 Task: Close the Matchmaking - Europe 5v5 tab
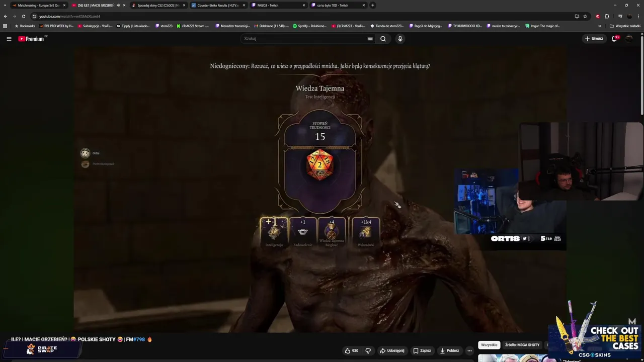click(64, 5)
